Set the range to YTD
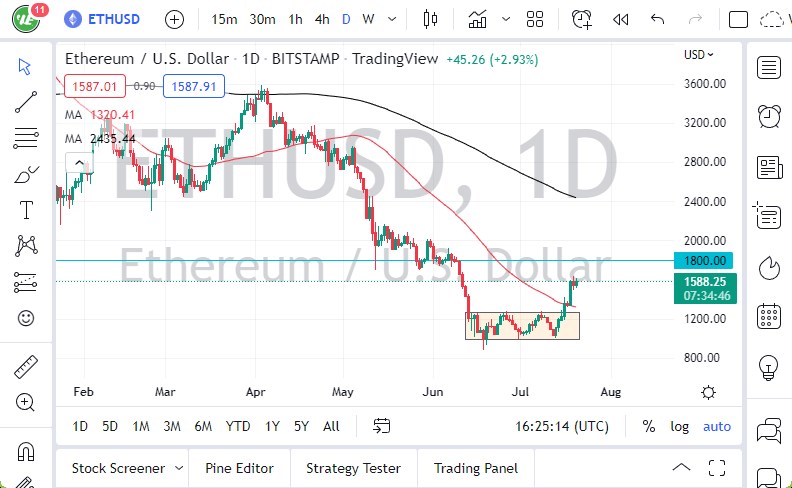792x488 pixels. click(x=238, y=426)
